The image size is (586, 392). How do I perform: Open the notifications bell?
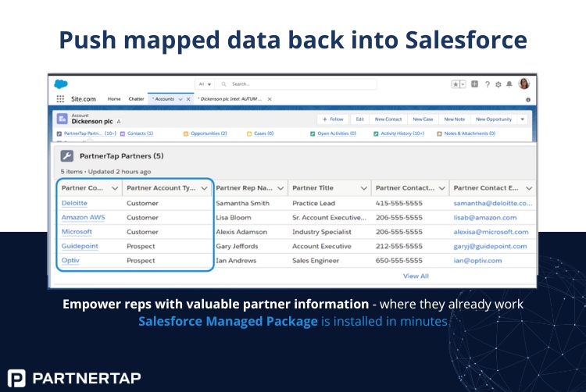tap(509, 84)
